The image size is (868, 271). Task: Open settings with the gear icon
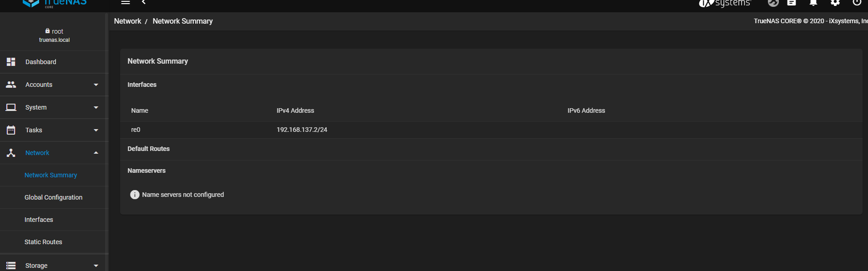pos(835,3)
